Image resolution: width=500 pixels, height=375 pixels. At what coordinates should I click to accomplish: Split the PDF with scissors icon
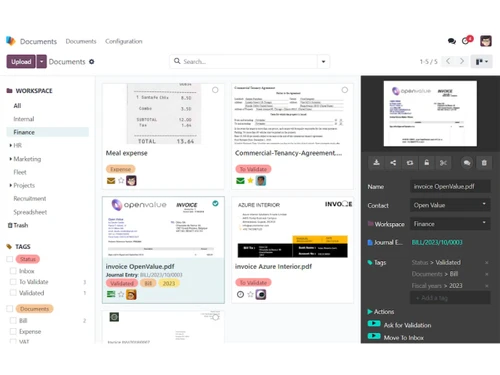click(443, 163)
